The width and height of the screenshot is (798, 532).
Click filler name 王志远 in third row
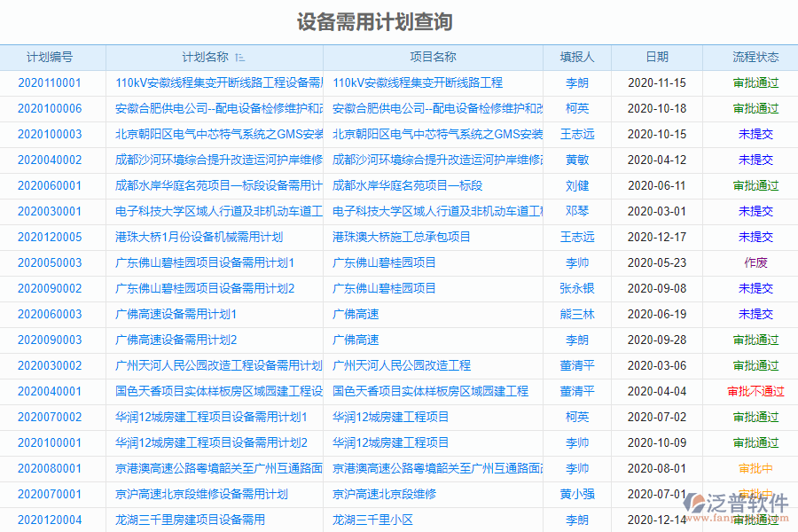[579, 134]
